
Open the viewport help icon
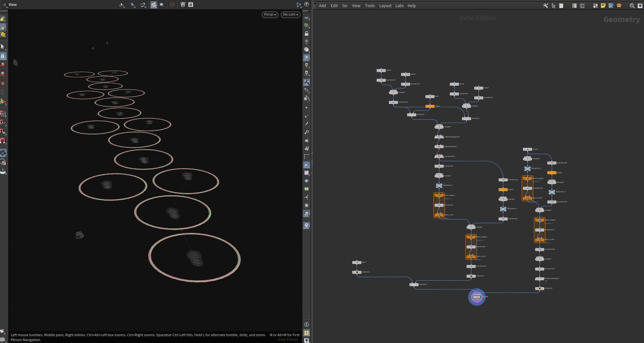(307, 5)
